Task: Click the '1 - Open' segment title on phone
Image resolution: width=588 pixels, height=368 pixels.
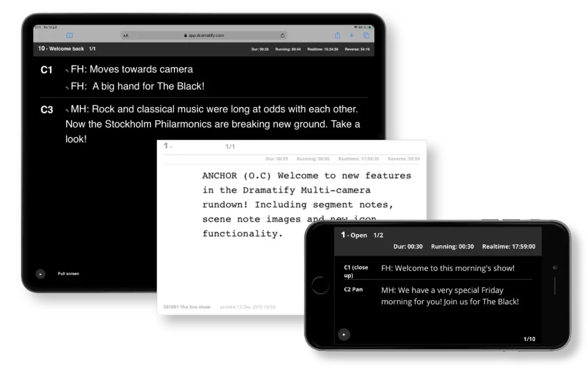Action: pyautogui.click(x=354, y=235)
